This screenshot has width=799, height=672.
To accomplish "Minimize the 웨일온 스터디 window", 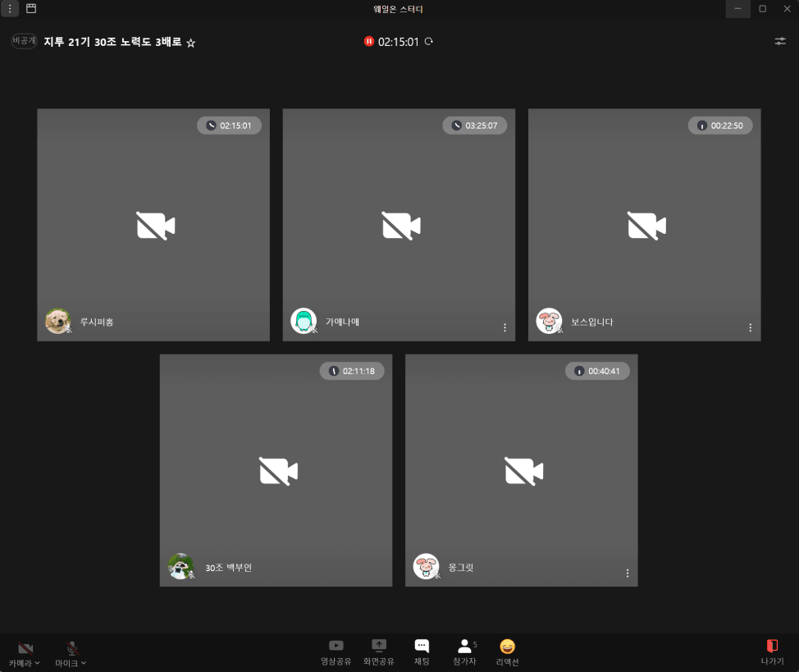I will (737, 9).
